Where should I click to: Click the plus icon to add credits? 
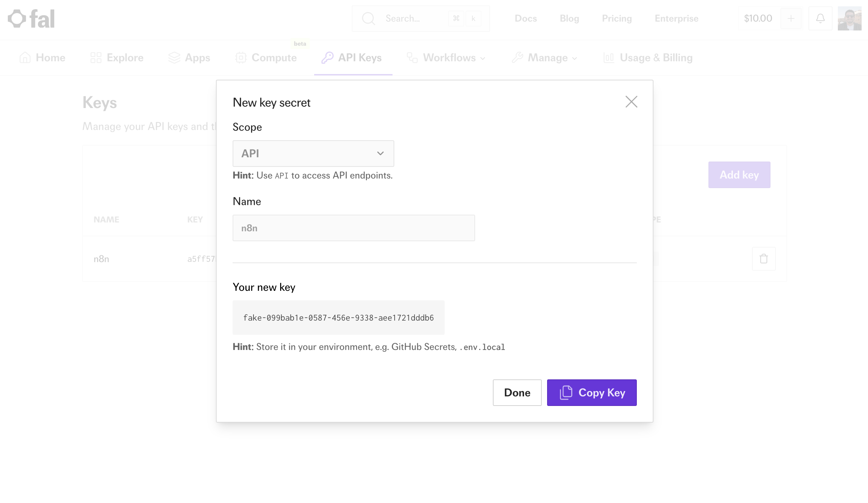click(791, 18)
